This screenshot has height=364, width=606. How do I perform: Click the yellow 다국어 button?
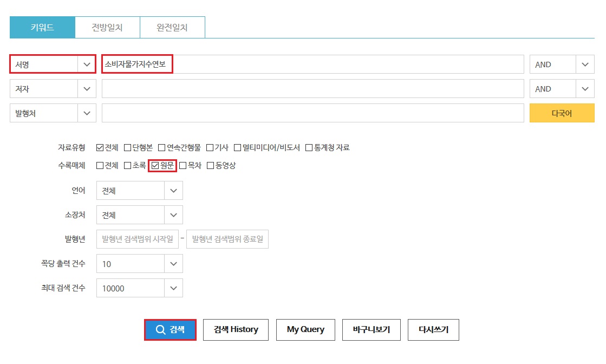[x=562, y=113]
